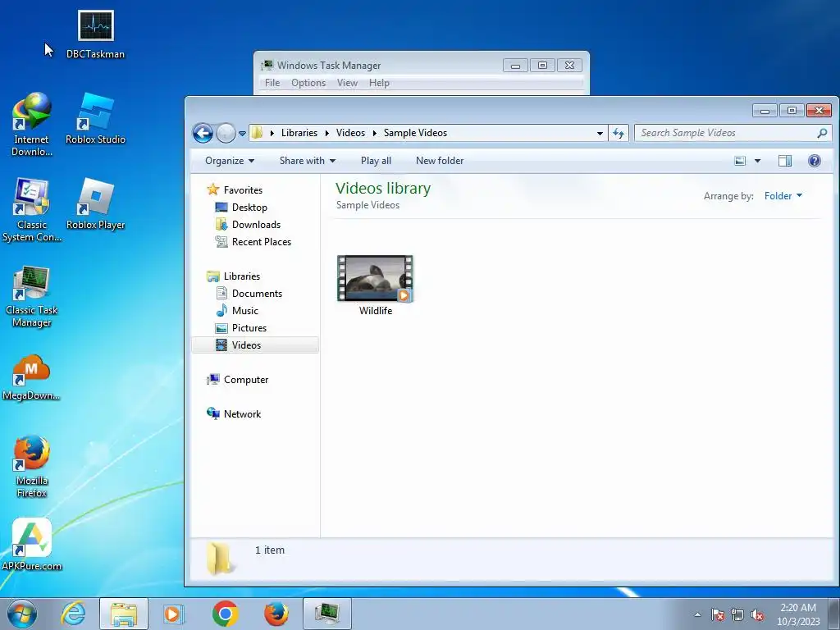
Task: Select the Classic System Config shortcut
Action: [x=32, y=210]
